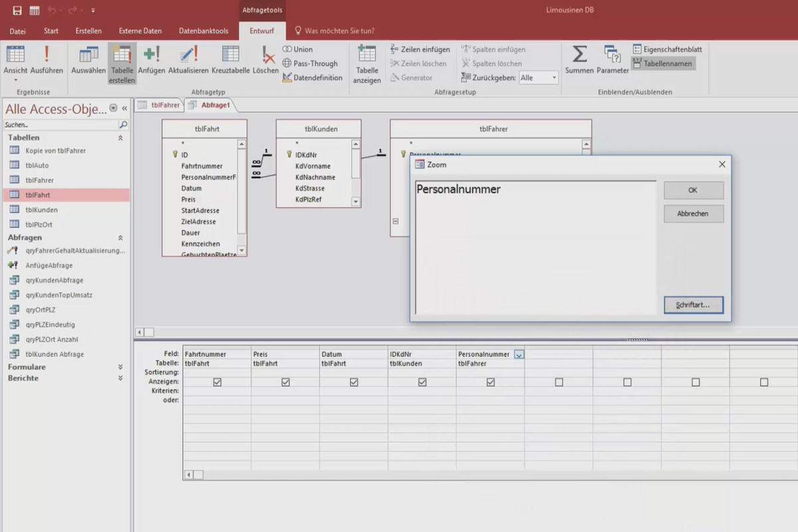
Task: Click the Suchen field in navigation pane
Action: [x=60, y=124]
